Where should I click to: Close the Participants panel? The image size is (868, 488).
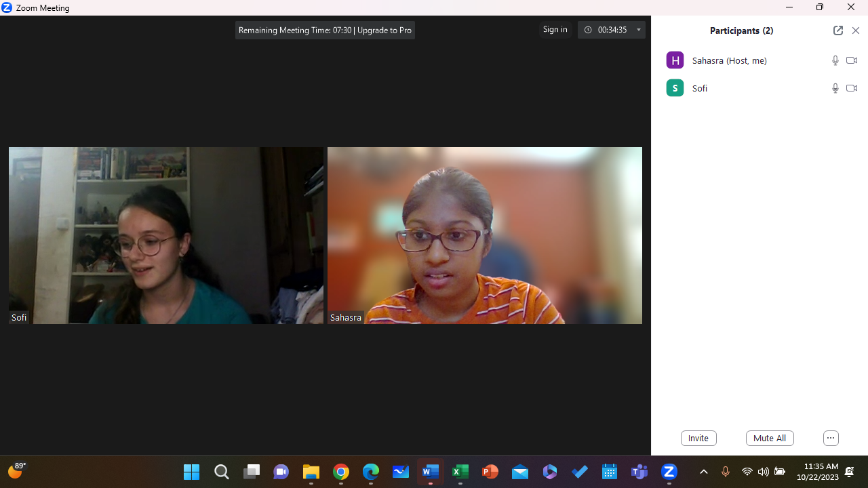856,30
